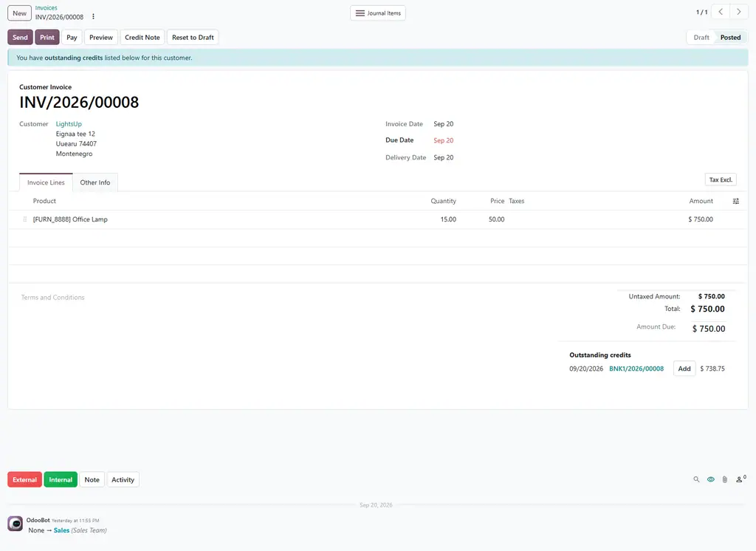The width and height of the screenshot is (756, 551).
Task: Click the Pay button
Action: 72,37
